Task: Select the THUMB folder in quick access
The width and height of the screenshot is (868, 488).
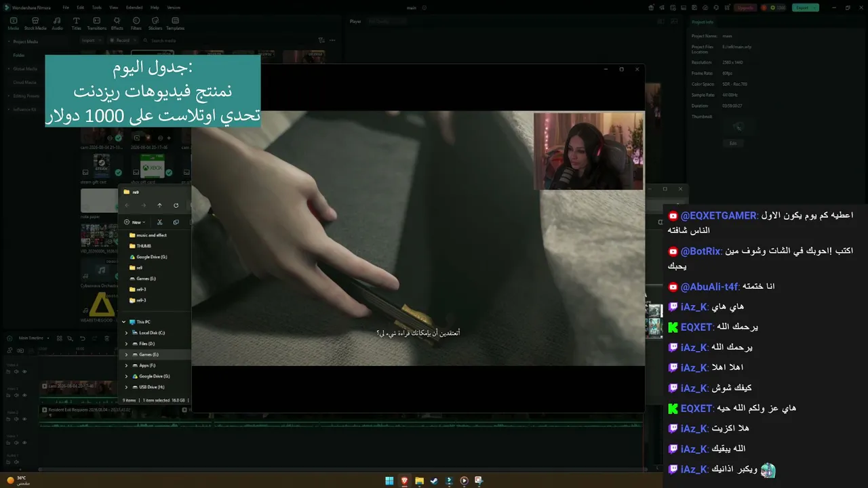Action: click(x=140, y=246)
